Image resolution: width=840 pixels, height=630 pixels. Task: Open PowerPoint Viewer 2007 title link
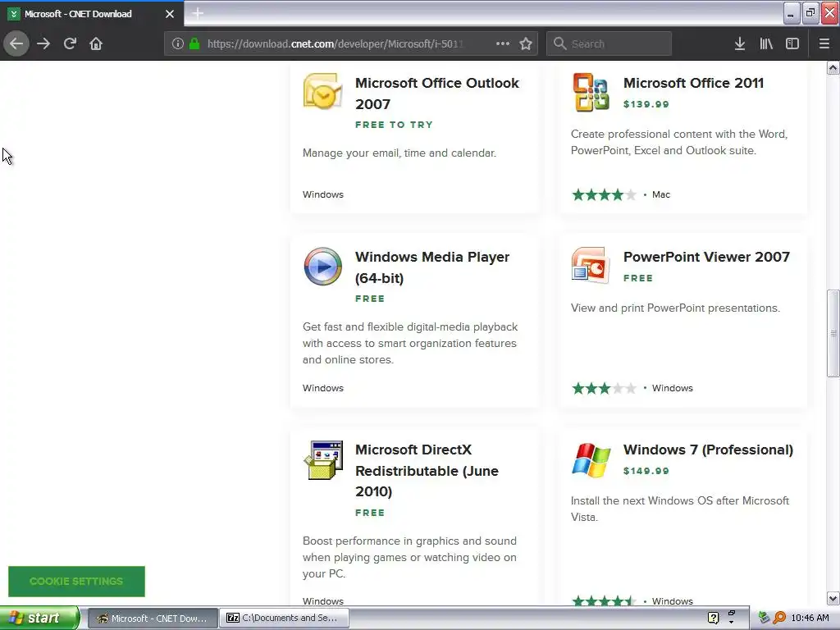(706, 257)
